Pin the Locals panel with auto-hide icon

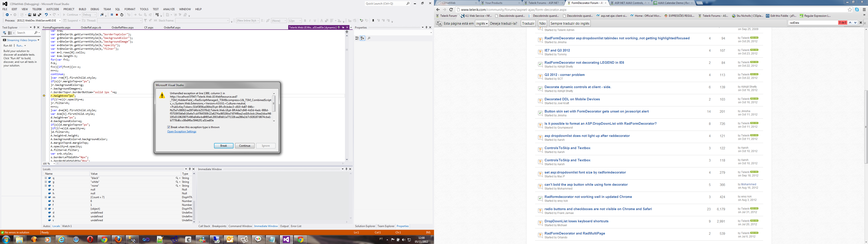[189, 169]
